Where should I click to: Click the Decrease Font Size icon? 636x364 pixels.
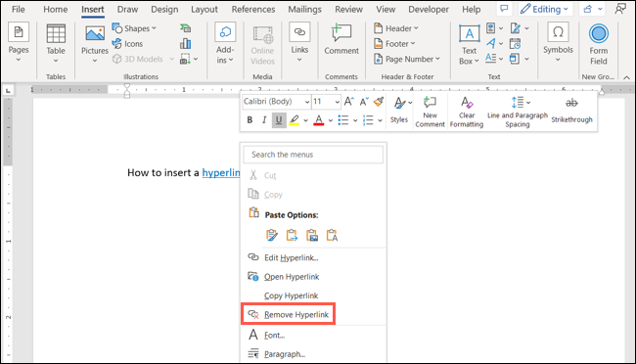point(364,102)
